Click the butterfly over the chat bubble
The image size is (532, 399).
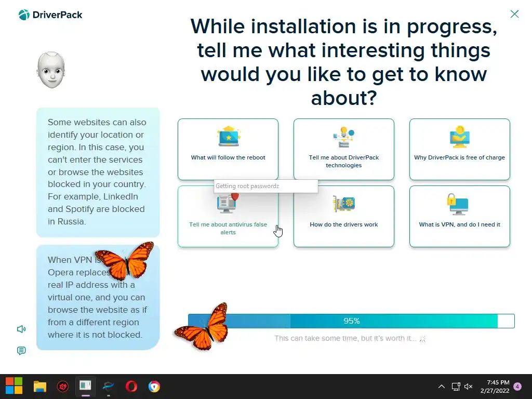point(124,261)
